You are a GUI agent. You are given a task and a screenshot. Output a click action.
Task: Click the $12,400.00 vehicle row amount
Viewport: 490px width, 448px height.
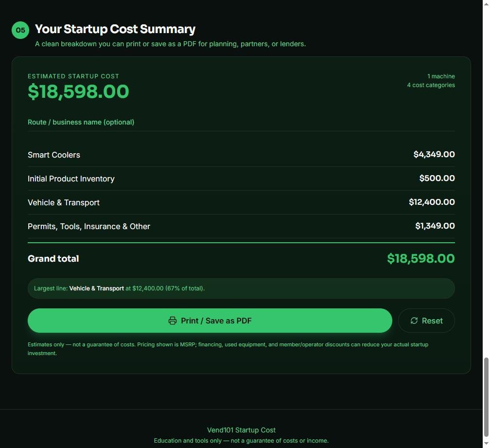[432, 202]
